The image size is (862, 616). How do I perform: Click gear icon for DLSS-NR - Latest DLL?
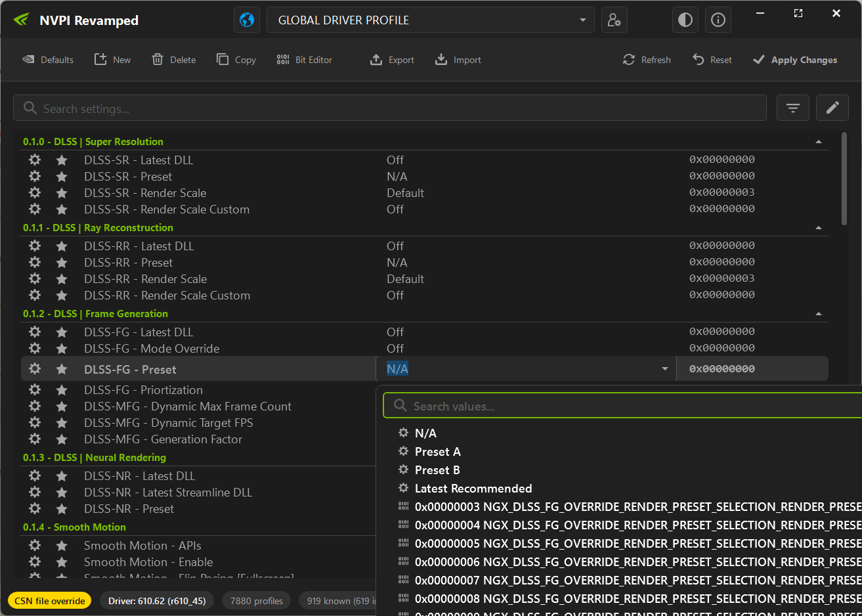click(35, 475)
